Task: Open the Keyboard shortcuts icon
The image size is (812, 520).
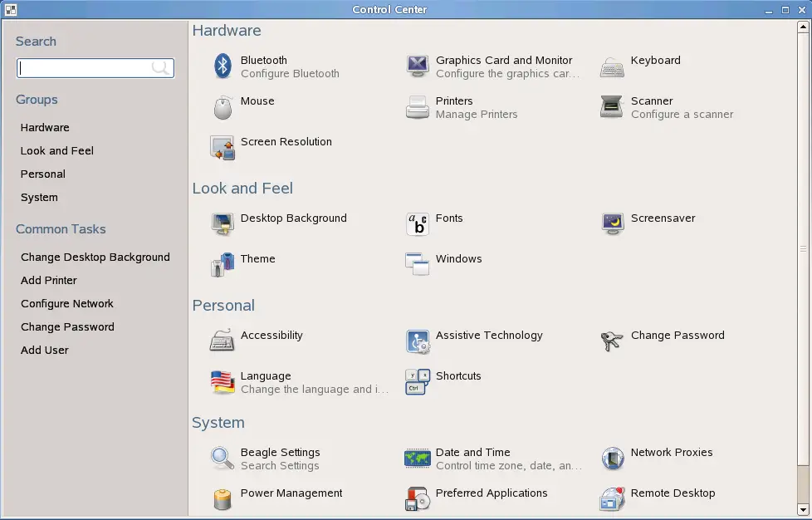Action: coord(418,382)
